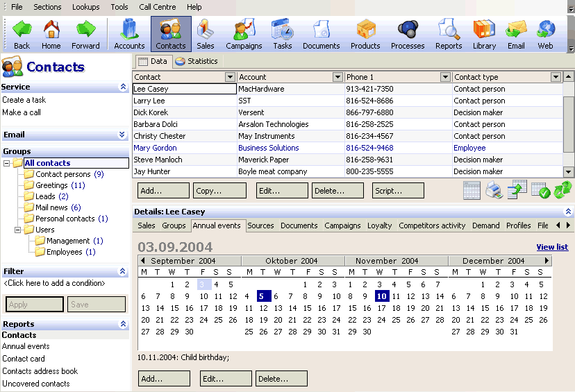Screen dimensions: 575x392
Task: Open the Home section icon
Action: 51,35
